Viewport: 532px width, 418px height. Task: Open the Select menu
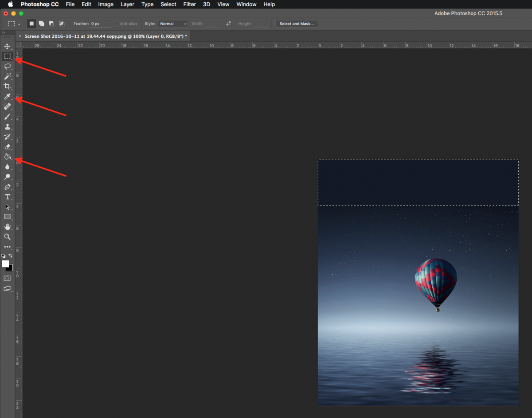pyautogui.click(x=168, y=4)
